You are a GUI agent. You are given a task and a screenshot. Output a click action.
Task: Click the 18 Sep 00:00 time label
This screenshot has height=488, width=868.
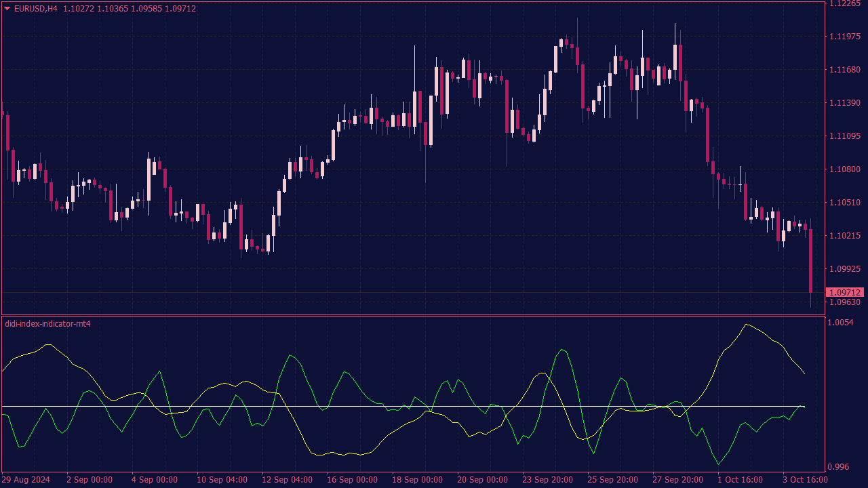pyautogui.click(x=417, y=480)
